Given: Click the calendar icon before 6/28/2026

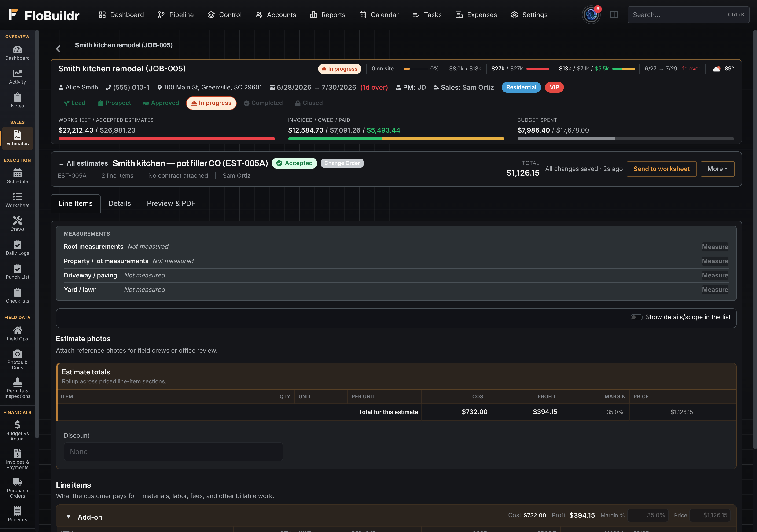Looking at the screenshot, I should point(272,87).
